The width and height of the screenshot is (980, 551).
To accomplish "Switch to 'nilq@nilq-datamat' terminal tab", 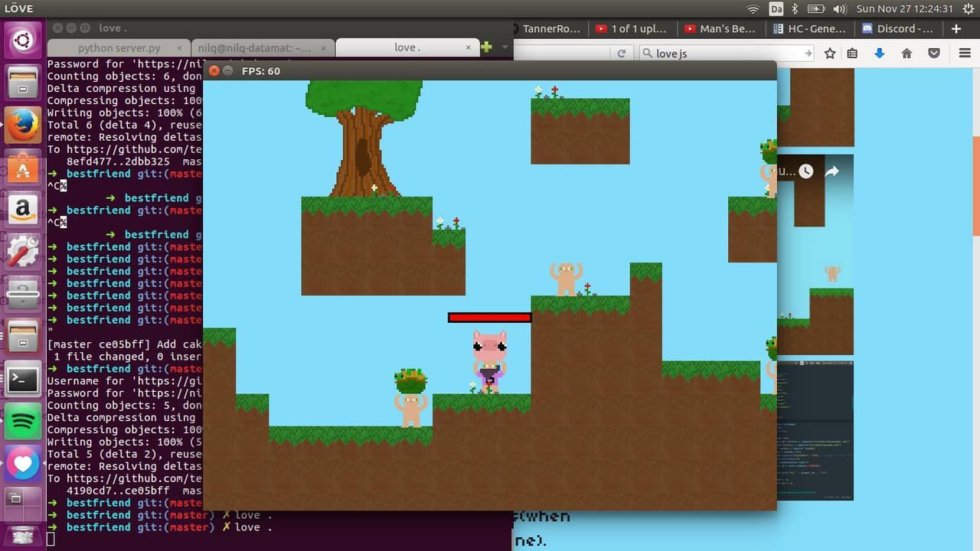I will [262, 47].
